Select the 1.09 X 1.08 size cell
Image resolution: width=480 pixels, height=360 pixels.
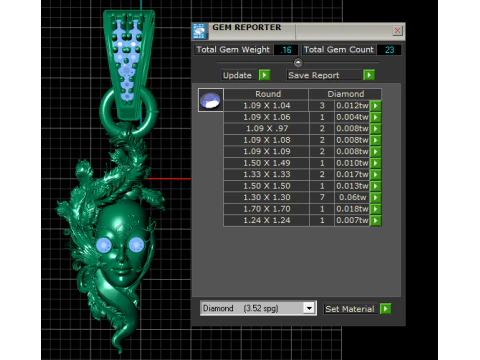266,140
